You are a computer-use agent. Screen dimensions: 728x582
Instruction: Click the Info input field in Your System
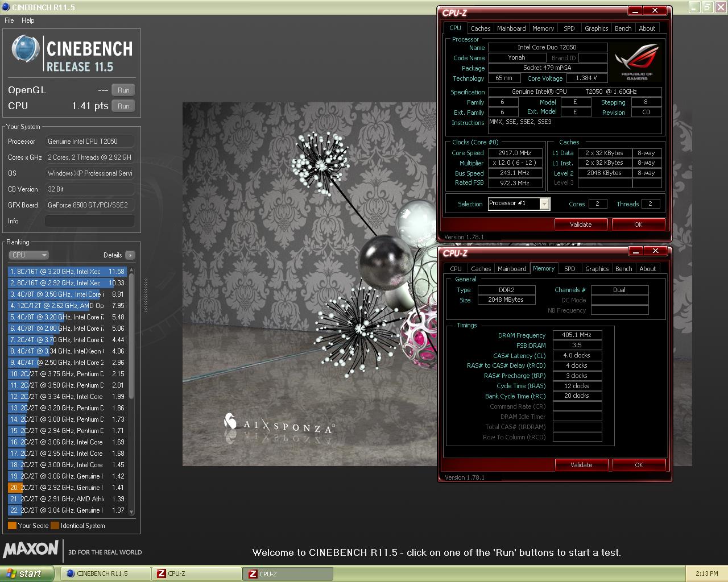click(90, 221)
